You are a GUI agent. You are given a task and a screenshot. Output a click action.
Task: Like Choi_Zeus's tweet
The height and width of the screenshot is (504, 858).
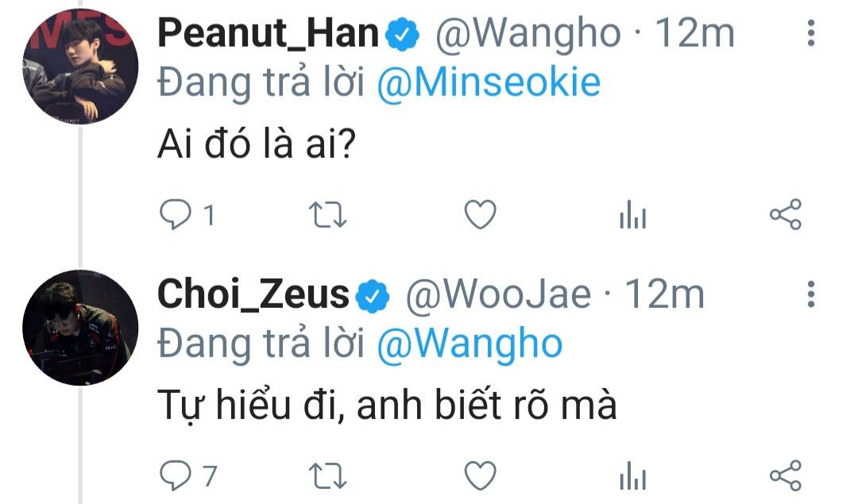coord(481,475)
